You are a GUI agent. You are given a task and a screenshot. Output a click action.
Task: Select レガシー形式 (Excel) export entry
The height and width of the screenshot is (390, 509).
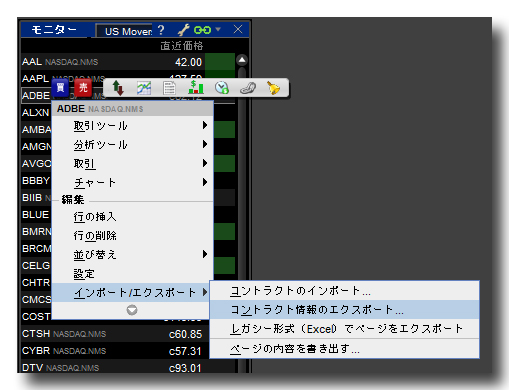coord(345,329)
